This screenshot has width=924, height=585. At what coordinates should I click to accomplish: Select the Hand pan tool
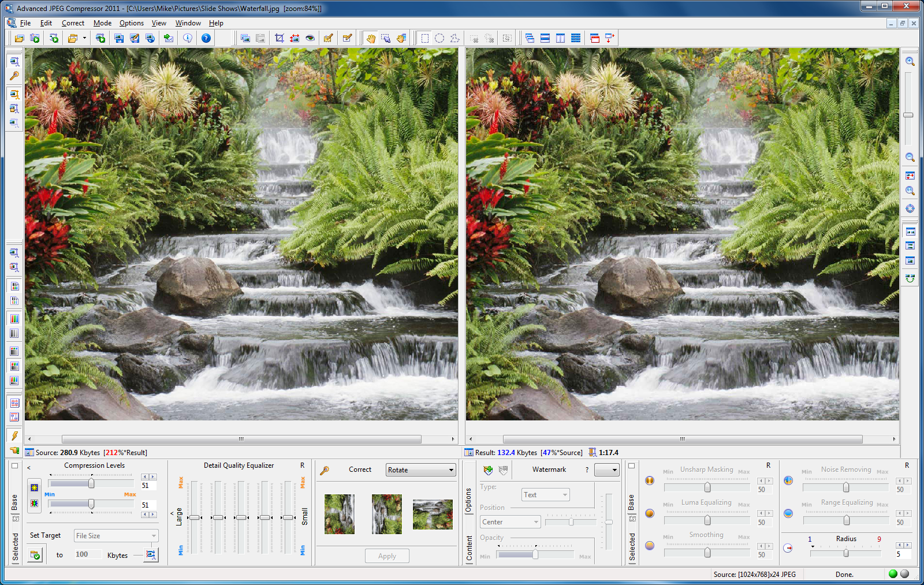372,38
